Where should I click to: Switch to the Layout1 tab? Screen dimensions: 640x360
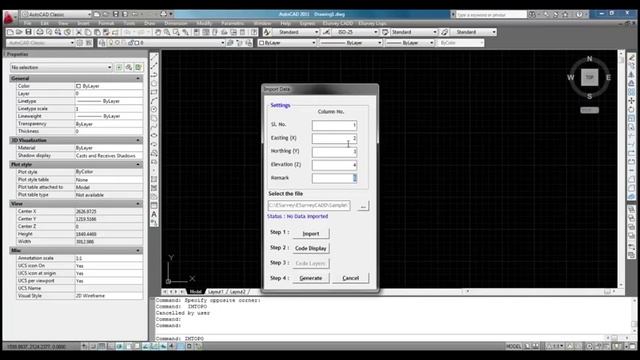pos(216,292)
